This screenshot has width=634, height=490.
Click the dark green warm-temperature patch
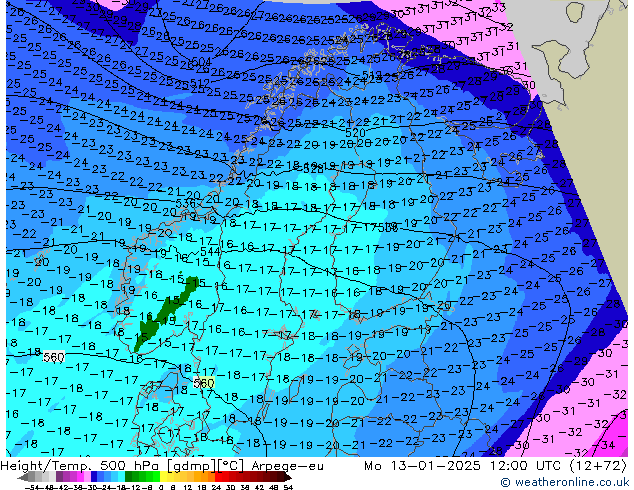[166, 313]
